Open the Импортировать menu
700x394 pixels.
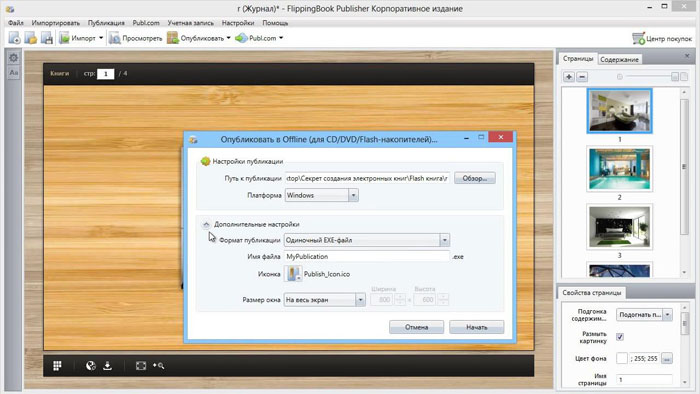click(55, 23)
